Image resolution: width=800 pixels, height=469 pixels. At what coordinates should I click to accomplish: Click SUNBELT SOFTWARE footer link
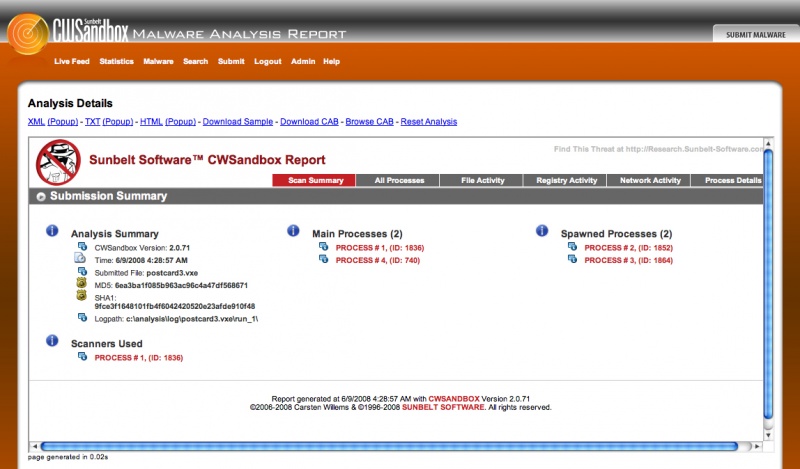point(443,407)
